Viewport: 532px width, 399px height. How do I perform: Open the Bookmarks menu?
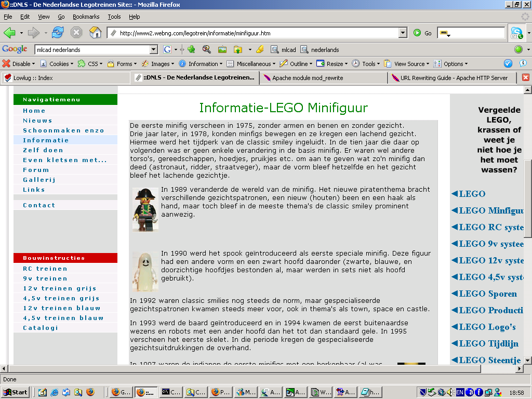click(86, 17)
